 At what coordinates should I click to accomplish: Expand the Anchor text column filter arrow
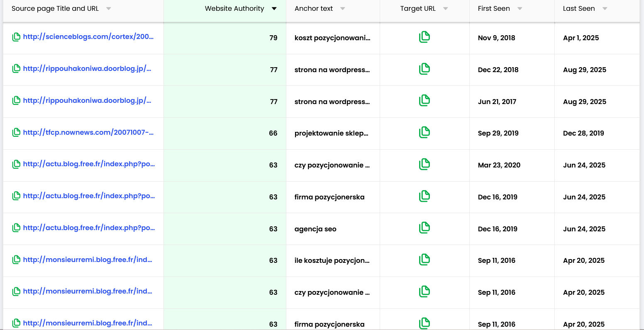click(x=342, y=9)
